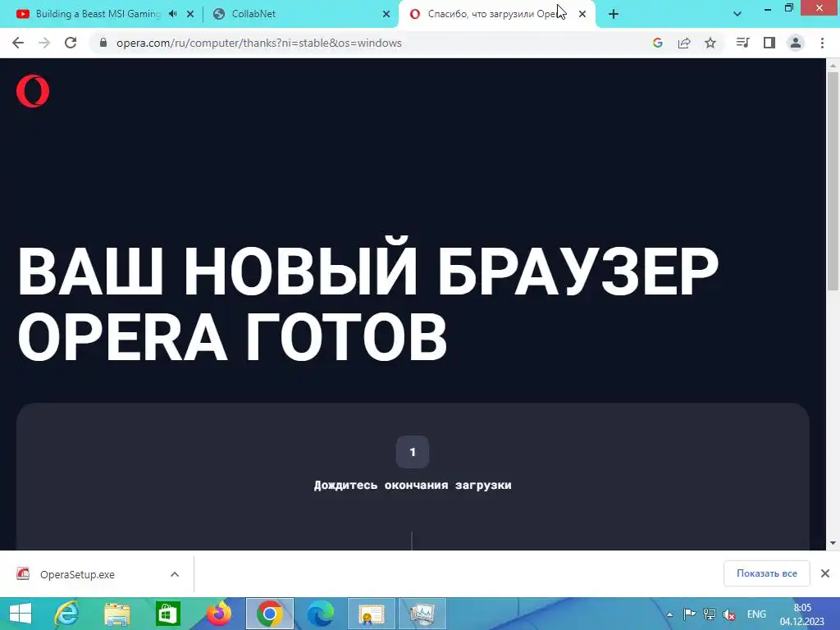
Task: Click the forward navigation arrow
Action: 44,43
